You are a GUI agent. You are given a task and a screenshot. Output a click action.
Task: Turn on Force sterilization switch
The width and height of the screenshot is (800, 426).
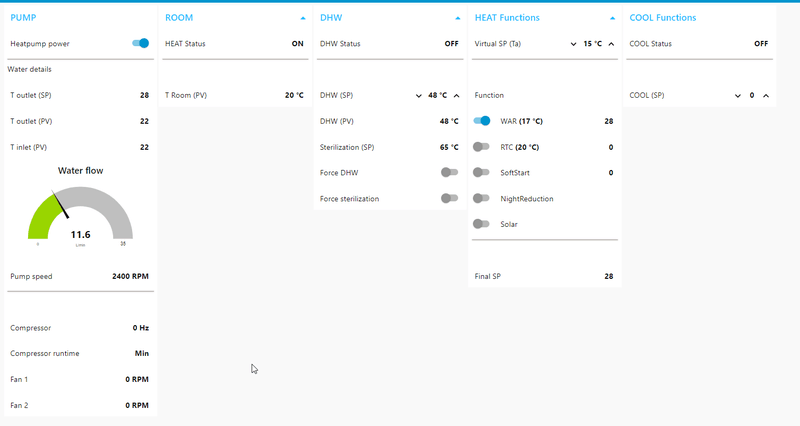pyautogui.click(x=449, y=198)
